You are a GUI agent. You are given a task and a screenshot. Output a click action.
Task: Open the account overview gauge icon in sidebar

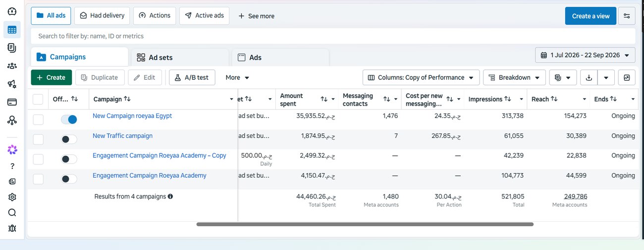[12, 11]
